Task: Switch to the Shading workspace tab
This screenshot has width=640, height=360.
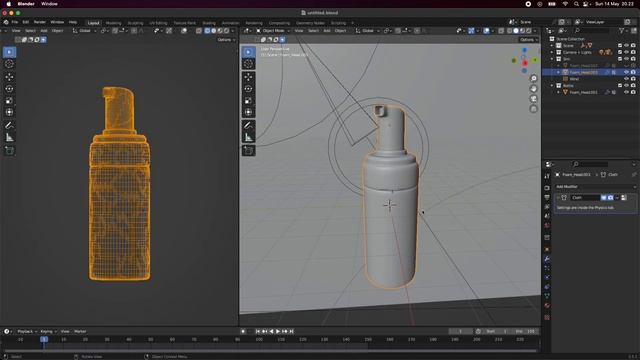Action: 209,23
